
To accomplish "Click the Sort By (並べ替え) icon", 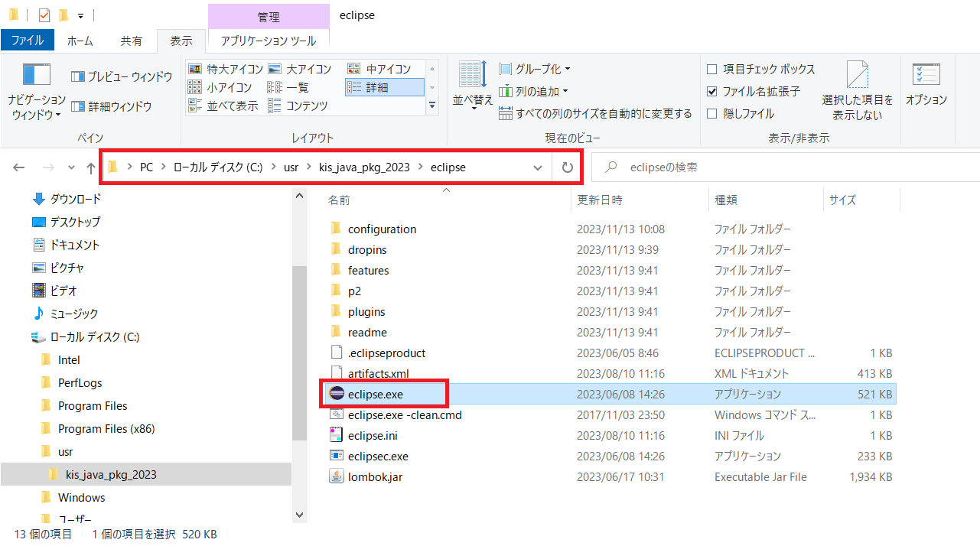I will (x=473, y=75).
